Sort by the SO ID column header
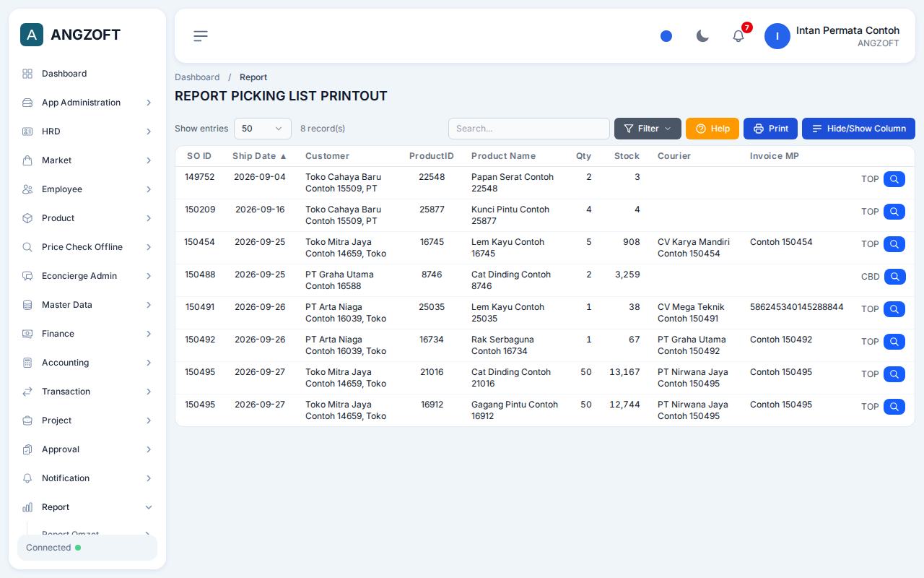Viewport: 924px width, 578px height. pyautogui.click(x=199, y=156)
